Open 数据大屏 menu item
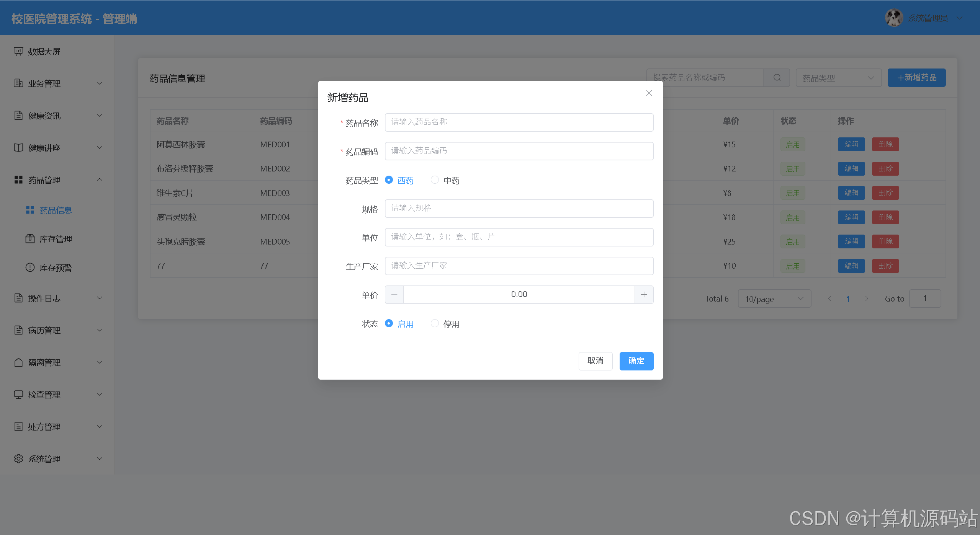Screen dimensions: 980x535 pyautogui.click(x=57, y=51)
